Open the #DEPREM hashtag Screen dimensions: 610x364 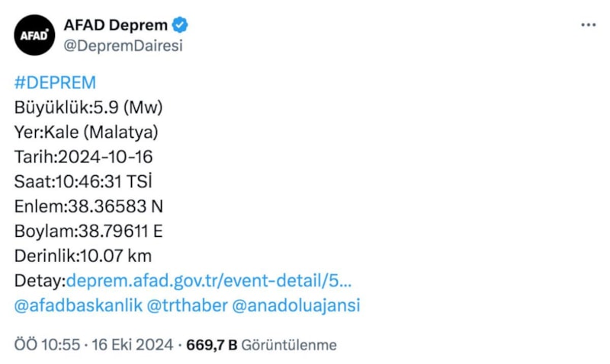point(55,83)
